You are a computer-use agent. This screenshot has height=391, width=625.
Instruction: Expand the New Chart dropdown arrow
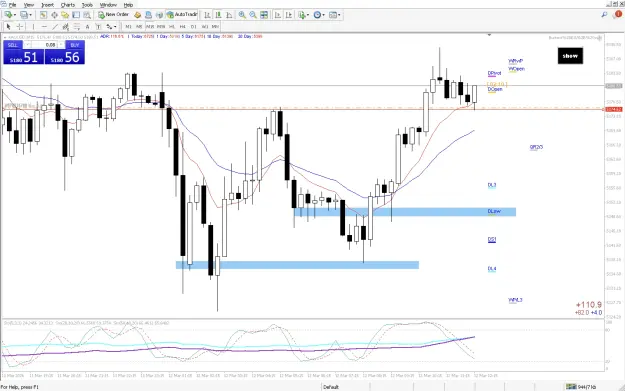coord(15,15)
